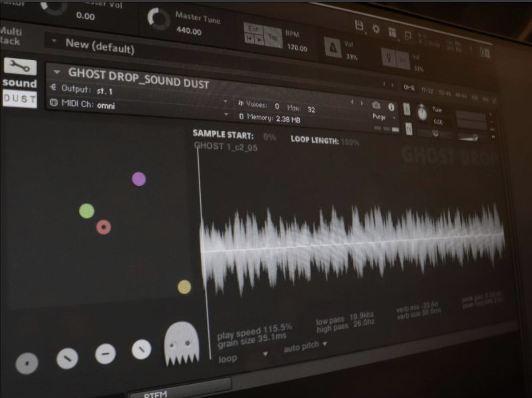Click the fourth round knob near the ghost
Viewport: 532px width, 398px height.
pos(141,349)
